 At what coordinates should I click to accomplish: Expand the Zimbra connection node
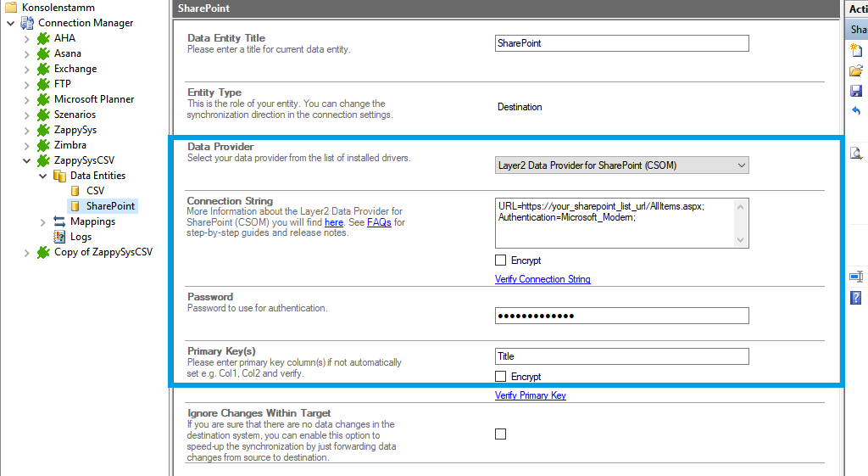pyautogui.click(x=26, y=146)
